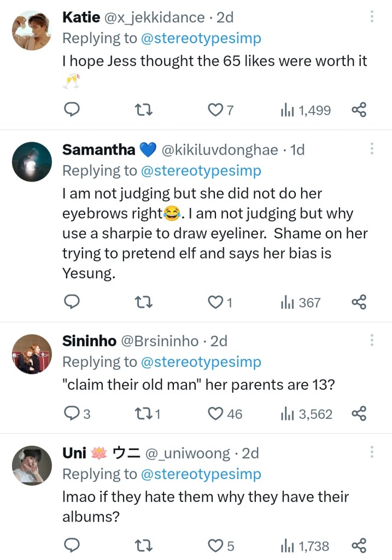The height and width of the screenshot is (560, 392).
Task: Open the @kikiluvdonghae profile handle
Action: pos(219,149)
